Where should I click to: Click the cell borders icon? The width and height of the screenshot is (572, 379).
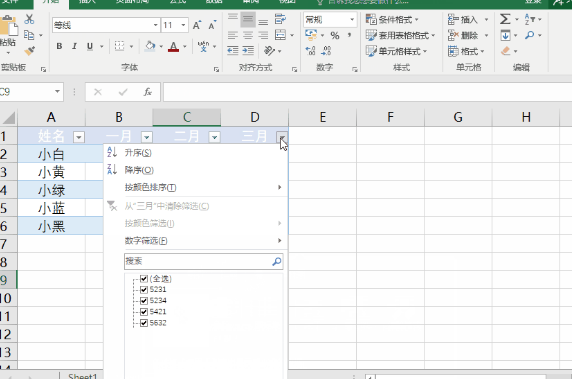[119, 46]
